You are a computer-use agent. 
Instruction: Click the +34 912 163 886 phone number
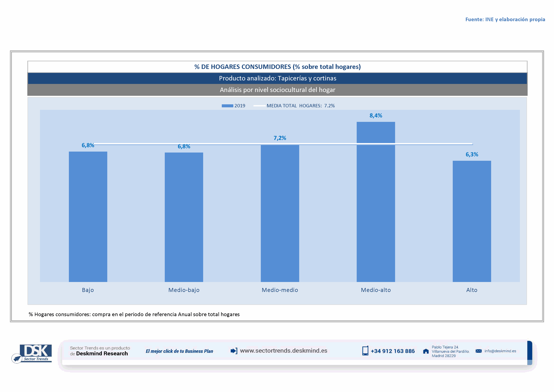click(393, 351)
